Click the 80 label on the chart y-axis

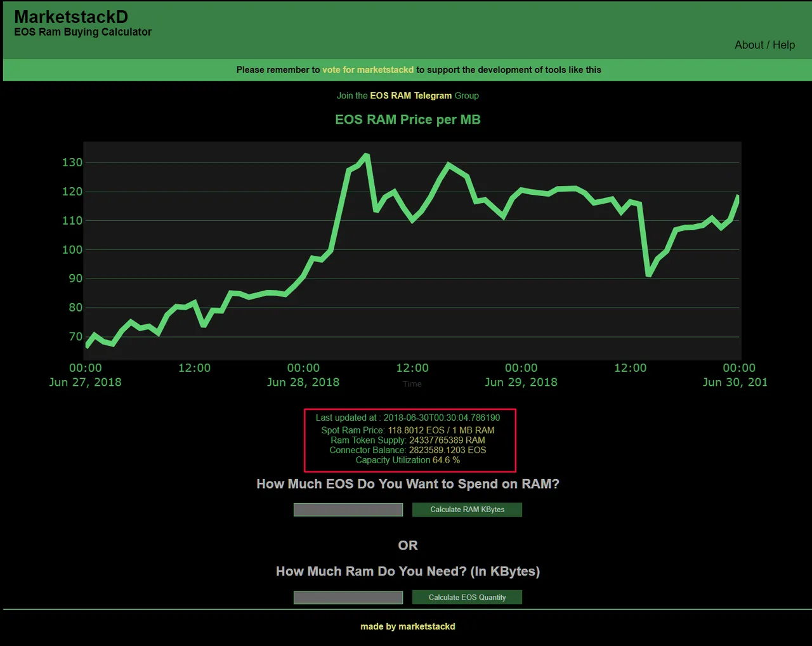[x=75, y=308]
